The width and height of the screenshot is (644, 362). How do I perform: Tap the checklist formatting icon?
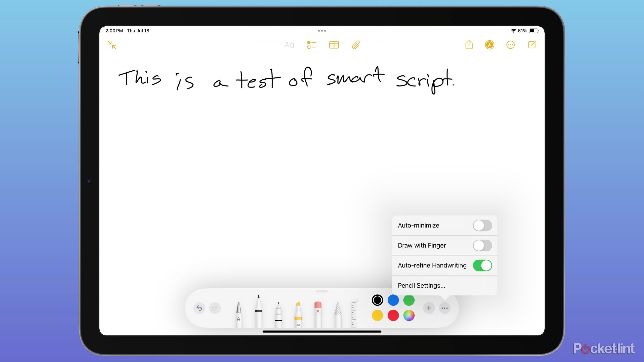311,45
